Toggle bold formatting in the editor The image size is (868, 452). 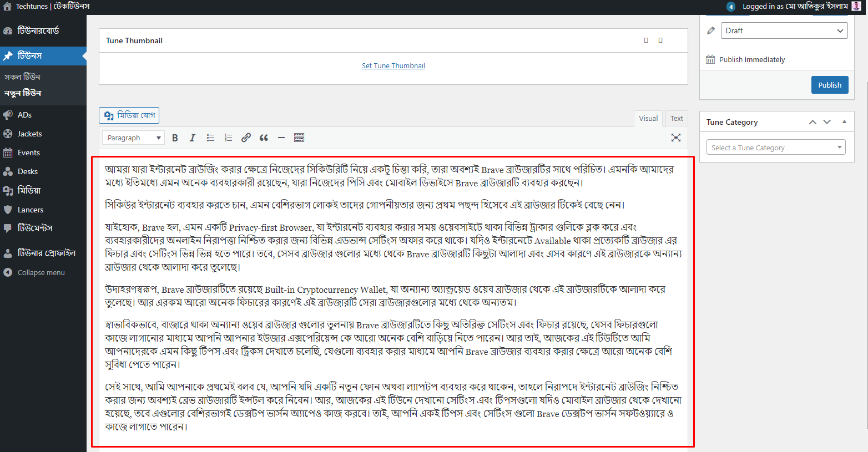point(175,137)
